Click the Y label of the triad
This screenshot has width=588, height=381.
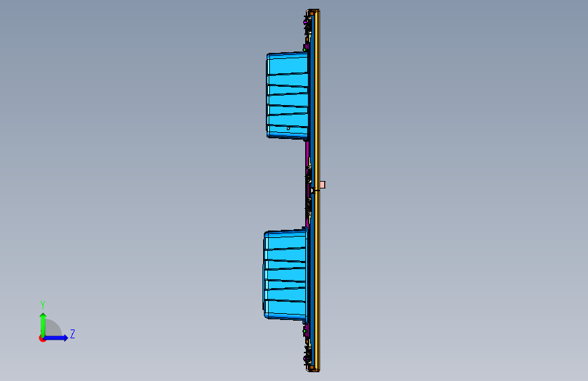pos(43,305)
